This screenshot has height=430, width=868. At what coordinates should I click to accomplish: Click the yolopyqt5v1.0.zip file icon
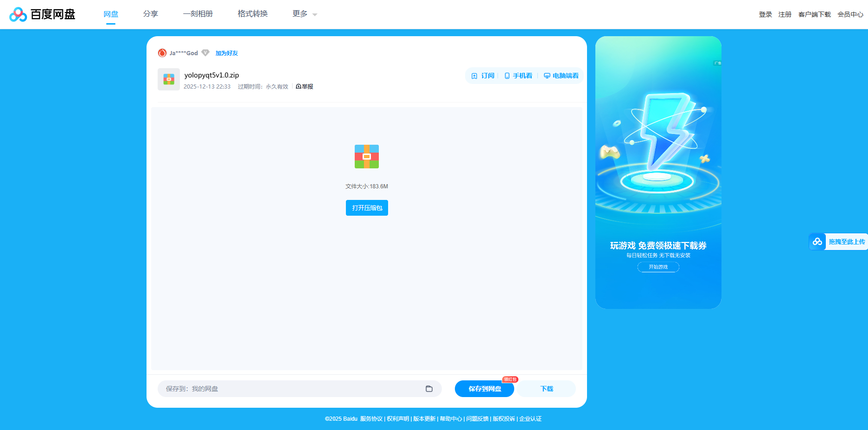169,79
